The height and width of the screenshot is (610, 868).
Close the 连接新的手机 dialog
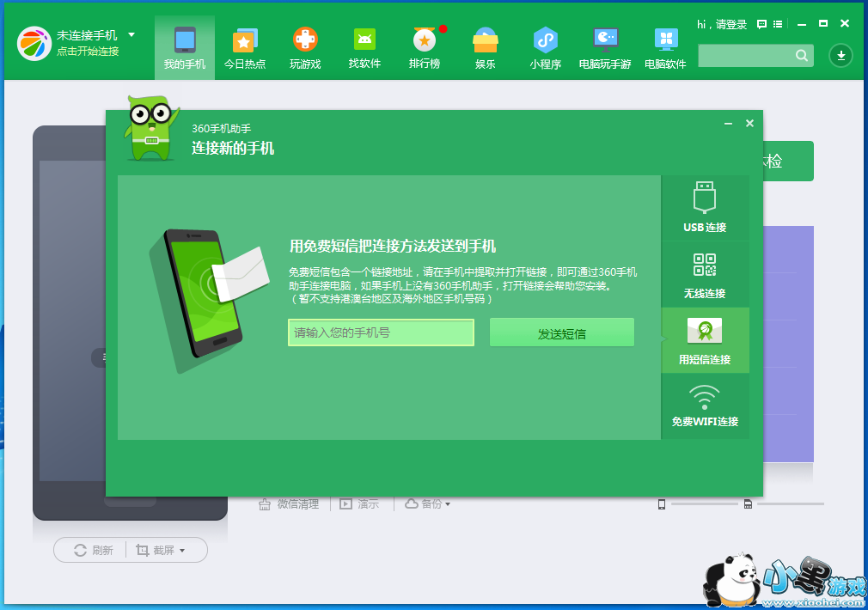[749, 124]
